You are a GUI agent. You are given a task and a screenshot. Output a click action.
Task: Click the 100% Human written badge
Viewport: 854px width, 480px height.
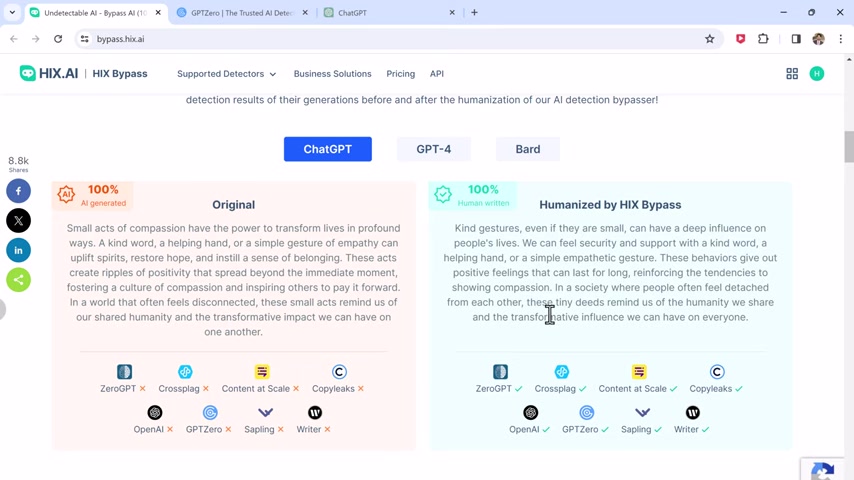472,195
